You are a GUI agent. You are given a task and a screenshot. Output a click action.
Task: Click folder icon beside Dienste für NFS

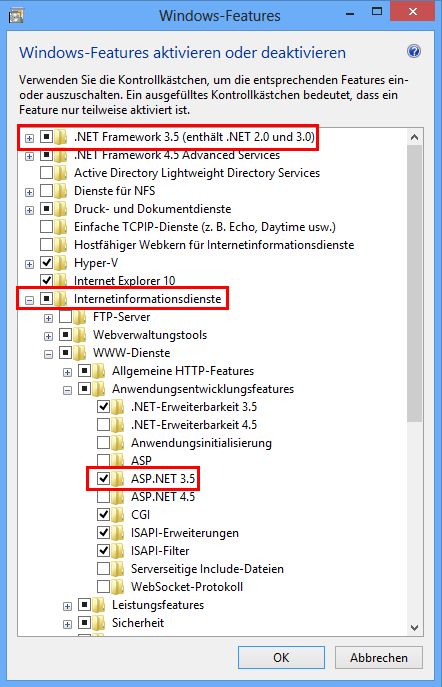[60, 191]
